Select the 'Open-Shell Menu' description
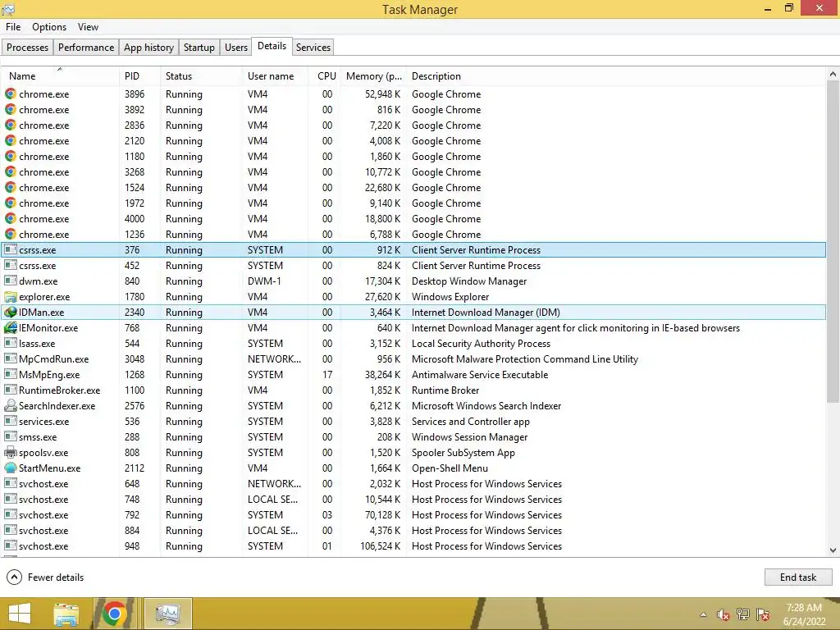Viewport: 840px width, 630px height. [x=450, y=468]
